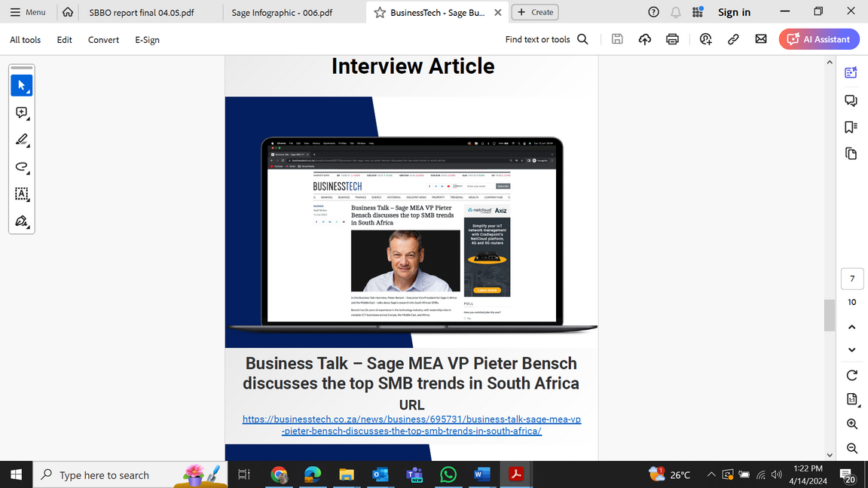
Task: Star the BusinessTech document tab
Action: 379,12
